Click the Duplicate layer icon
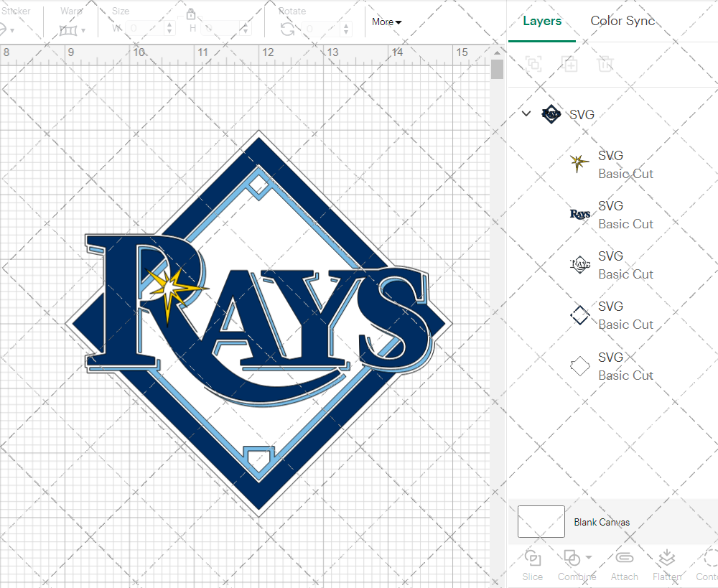Viewport: 718px width, 588px height. pyautogui.click(x=570, y=64)
